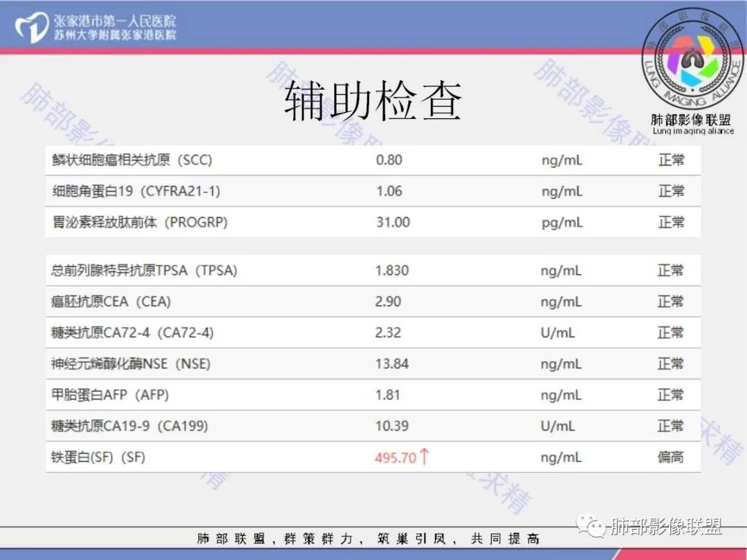
Task: Click the ng/mL unit in TPSA row
Action: coord(561,271)
